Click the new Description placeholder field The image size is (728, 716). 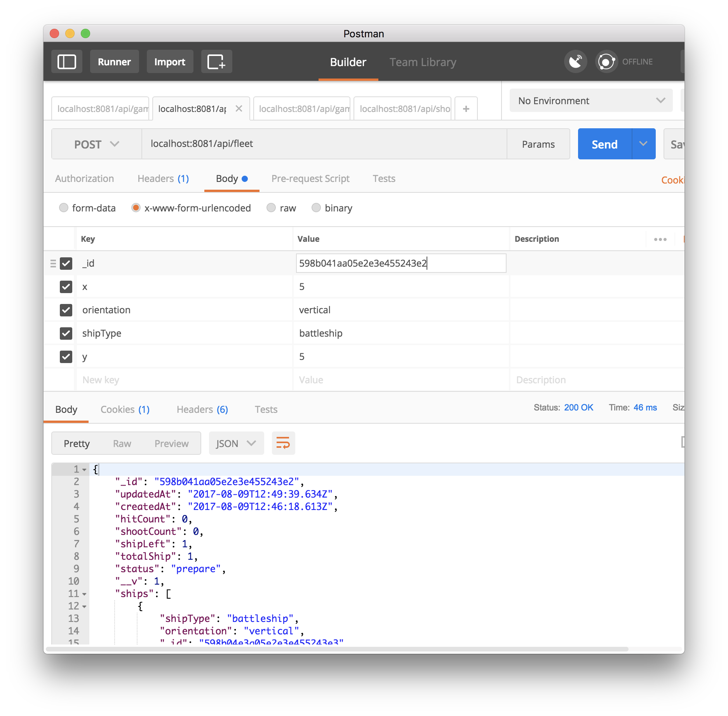[597, 380]
